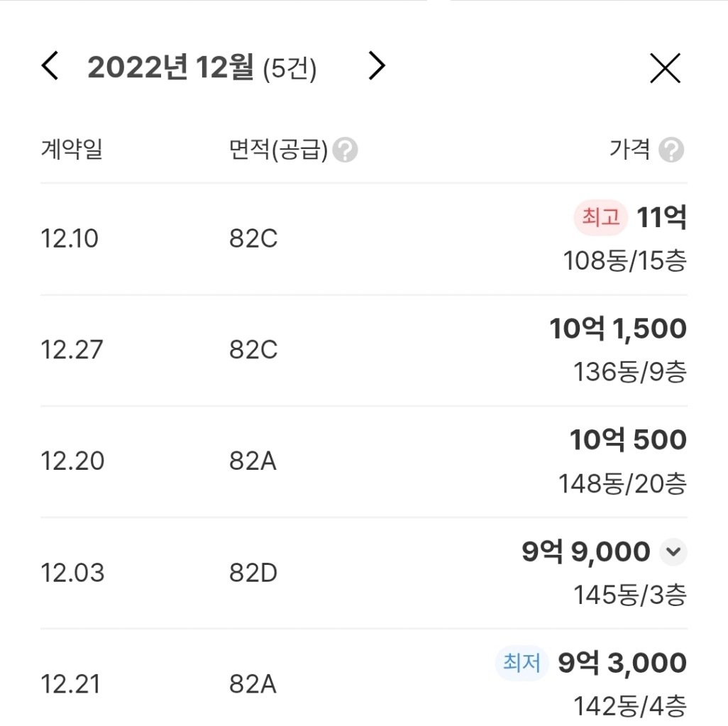Click the 최저 badge on 9억 3,000 row
Image resolution: width=728 pixels, height=726 pixels.
[522, 662]
